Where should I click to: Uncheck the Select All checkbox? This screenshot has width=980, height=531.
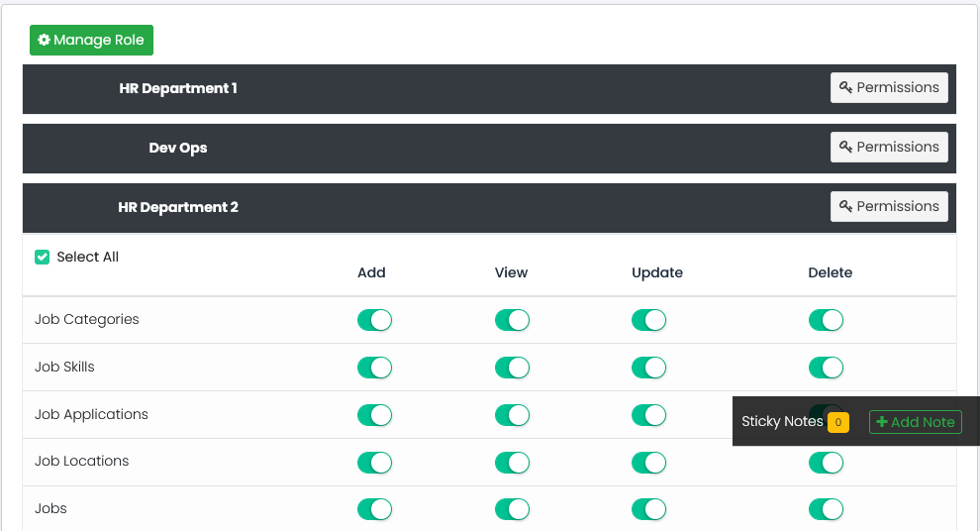click(43, 258)
